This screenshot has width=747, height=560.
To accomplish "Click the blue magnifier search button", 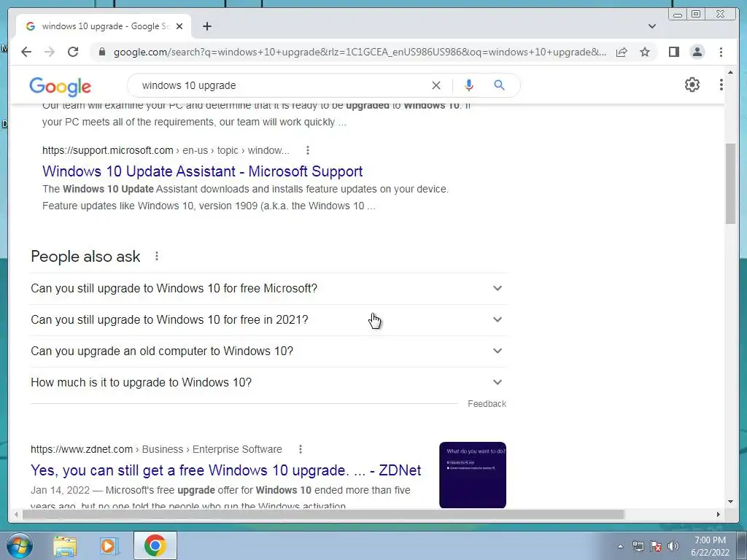I will (x=499, y=85).
